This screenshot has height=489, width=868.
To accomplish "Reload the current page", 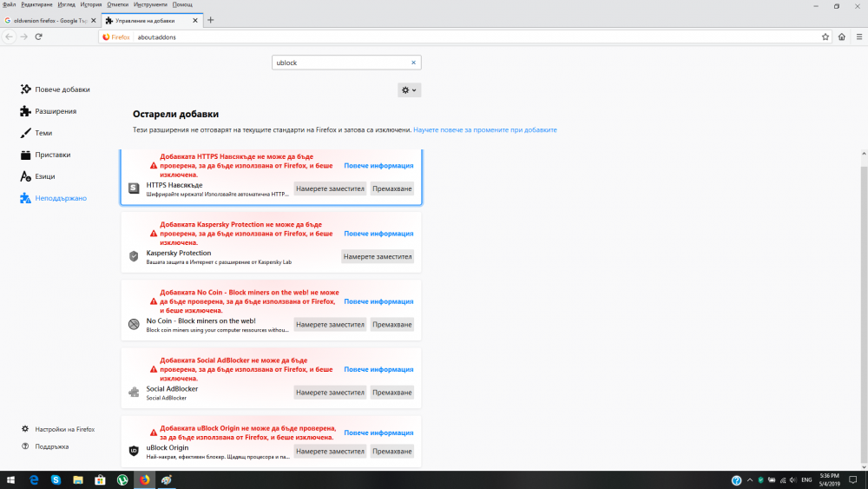I will pyautogui.click(x=39, y=36).
